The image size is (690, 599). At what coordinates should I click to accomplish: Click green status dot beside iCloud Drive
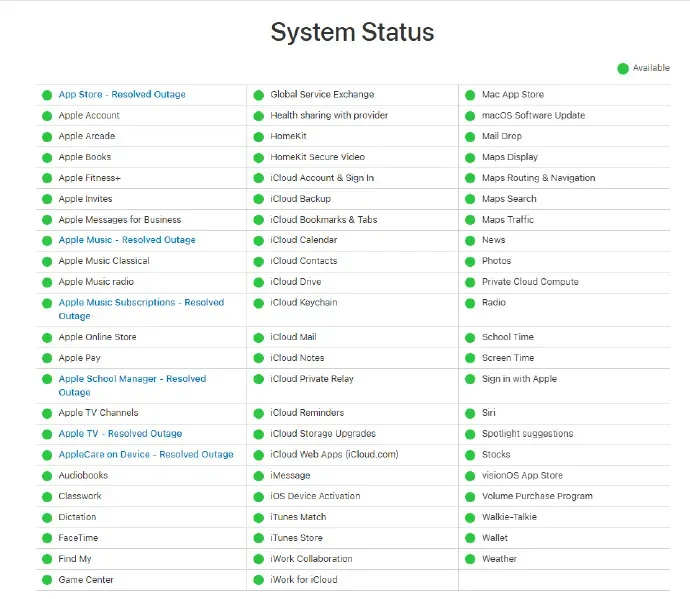(259, 283)
